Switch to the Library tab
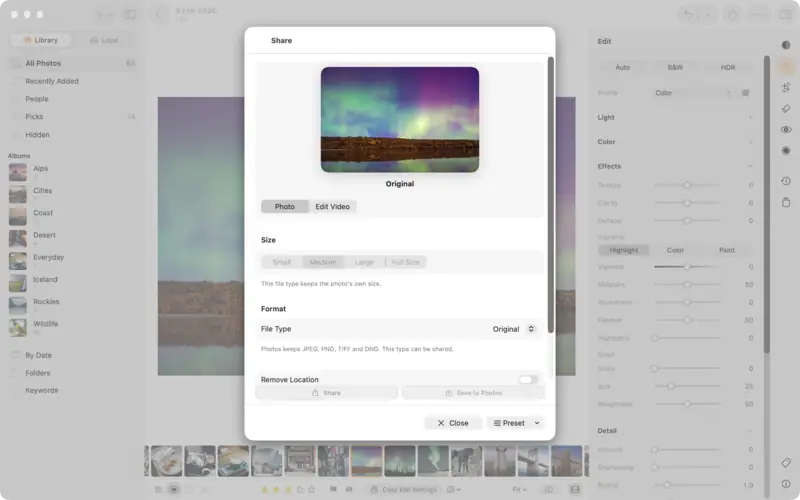The height and width of the screenshot is (500, 800). [x=40, y=40]
